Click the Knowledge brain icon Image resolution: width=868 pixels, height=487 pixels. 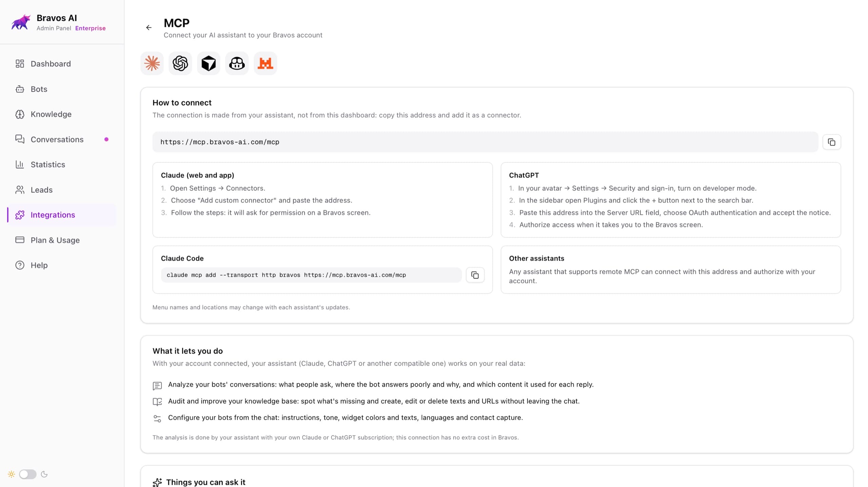[x=20, y=114]
